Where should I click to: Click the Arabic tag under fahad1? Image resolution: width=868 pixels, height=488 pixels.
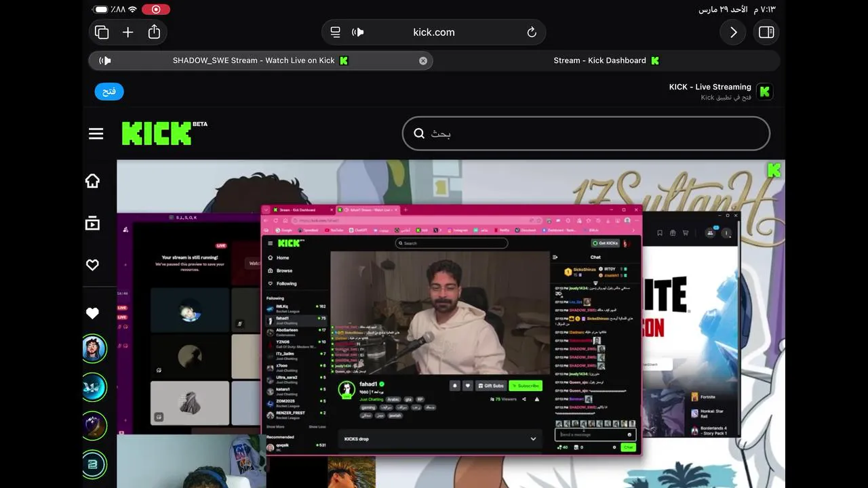(394, 399)
